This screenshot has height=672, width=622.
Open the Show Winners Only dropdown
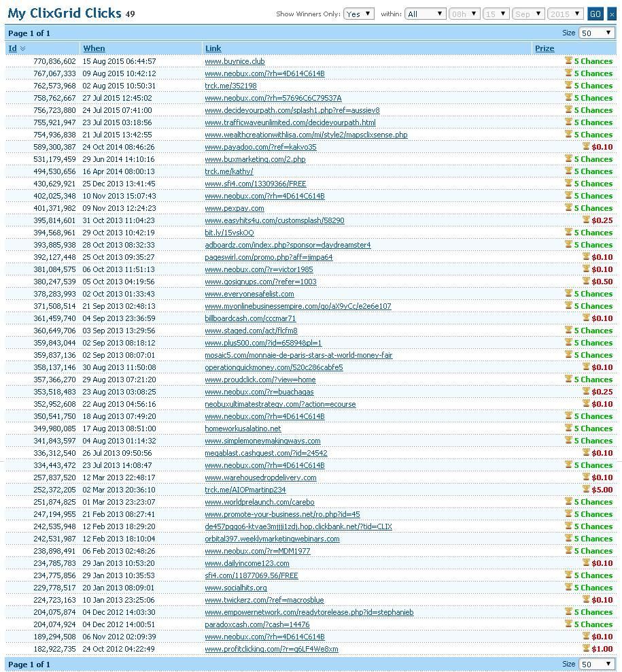(359, 14)
